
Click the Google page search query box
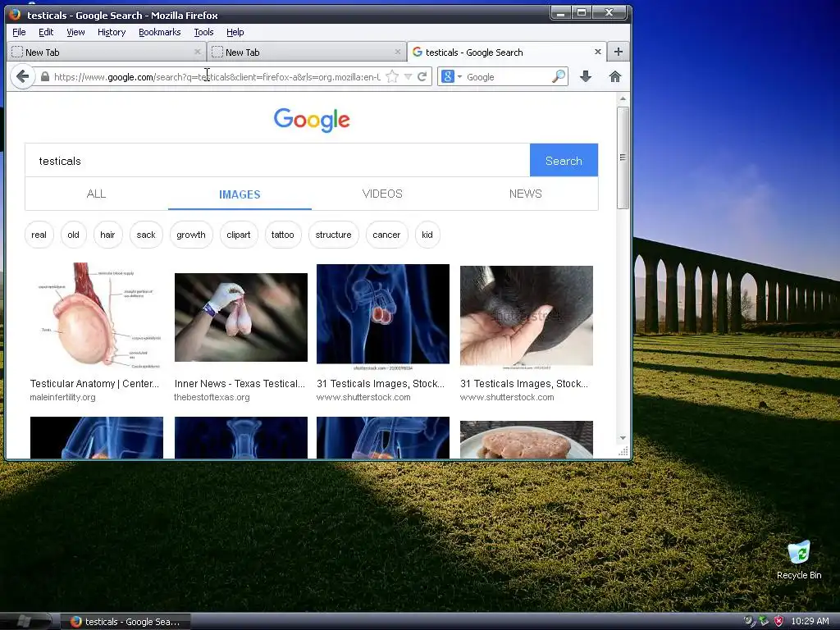coord(277,161)
